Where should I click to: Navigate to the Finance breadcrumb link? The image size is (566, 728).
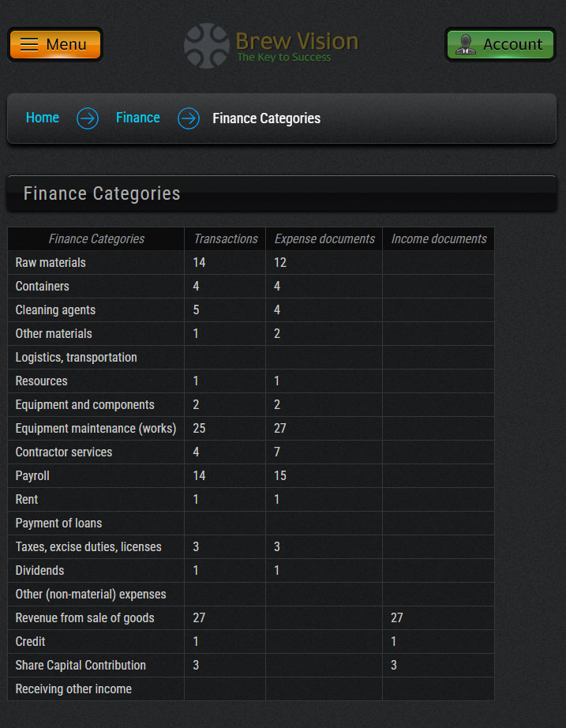point(138,118)
